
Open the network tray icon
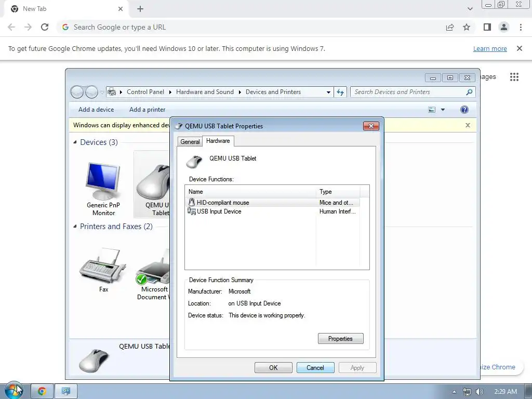[x=467, y=392]
